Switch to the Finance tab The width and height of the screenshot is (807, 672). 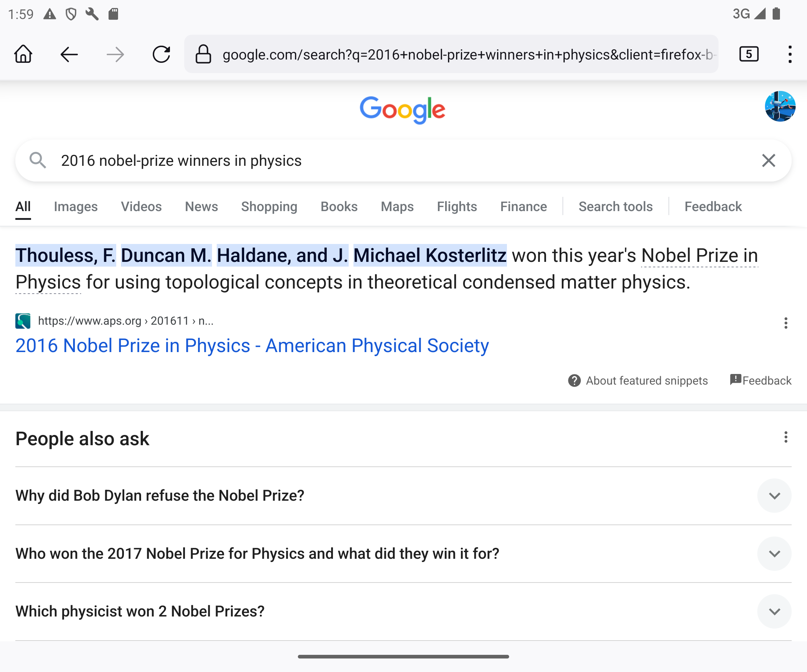[523, 207]
